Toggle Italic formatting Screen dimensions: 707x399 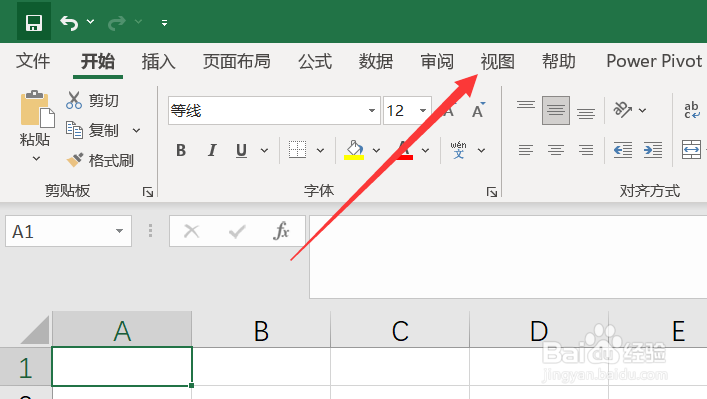coord(212,150)
